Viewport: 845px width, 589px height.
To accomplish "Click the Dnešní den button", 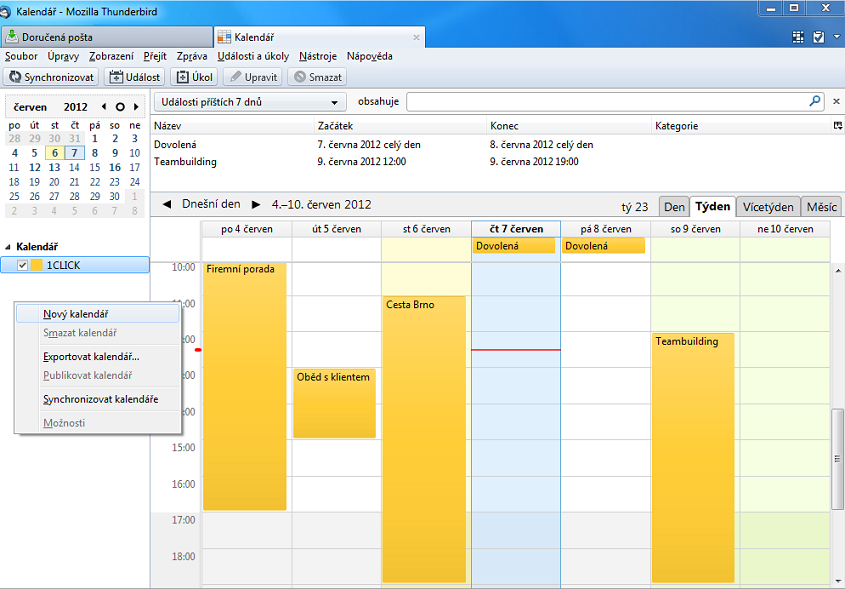I will (x=211, y=204).
